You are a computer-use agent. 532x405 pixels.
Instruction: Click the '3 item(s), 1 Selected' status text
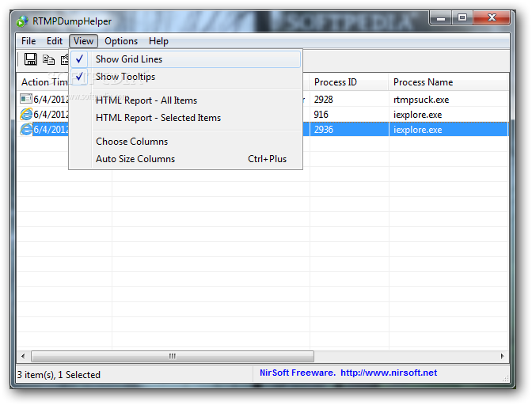coord(59,375)
